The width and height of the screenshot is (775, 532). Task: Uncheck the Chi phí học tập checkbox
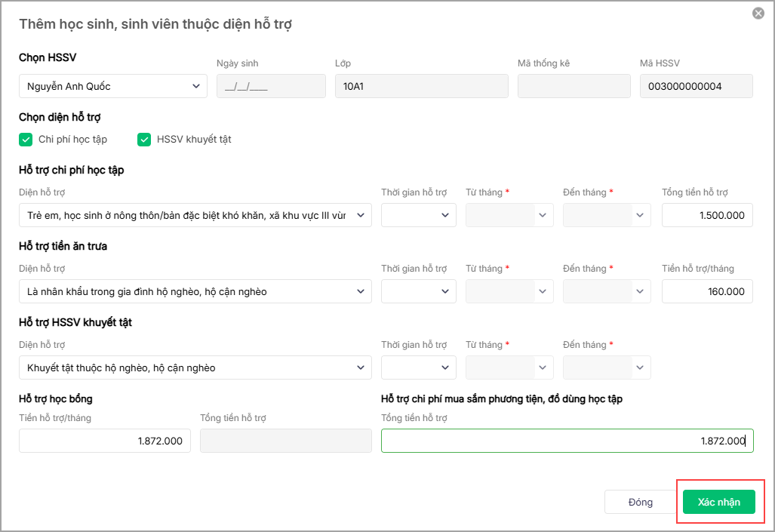pyautogui.click(x=26, y=140)
